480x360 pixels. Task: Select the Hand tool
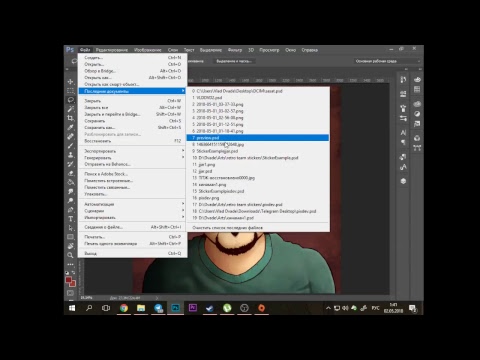pyautogui.click(x=70, y=246)
